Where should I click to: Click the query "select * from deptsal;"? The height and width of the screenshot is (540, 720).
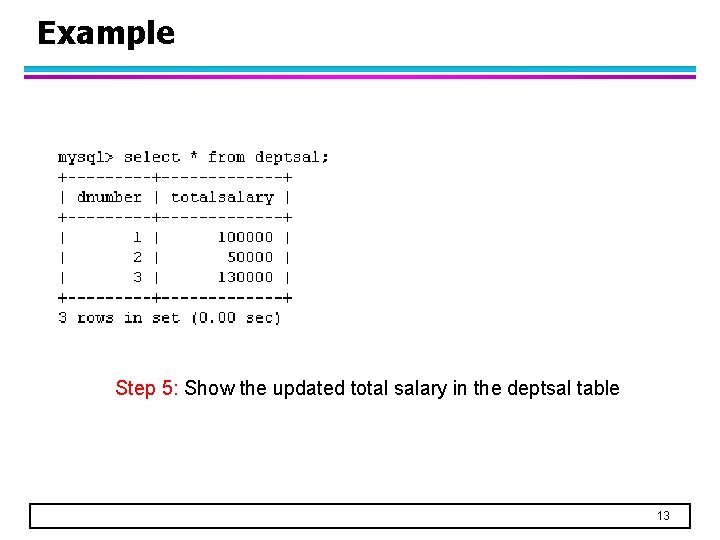tap(226, 158)
